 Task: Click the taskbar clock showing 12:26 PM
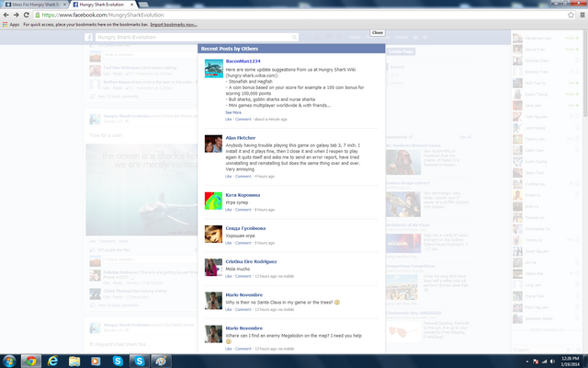click(570, 362)
